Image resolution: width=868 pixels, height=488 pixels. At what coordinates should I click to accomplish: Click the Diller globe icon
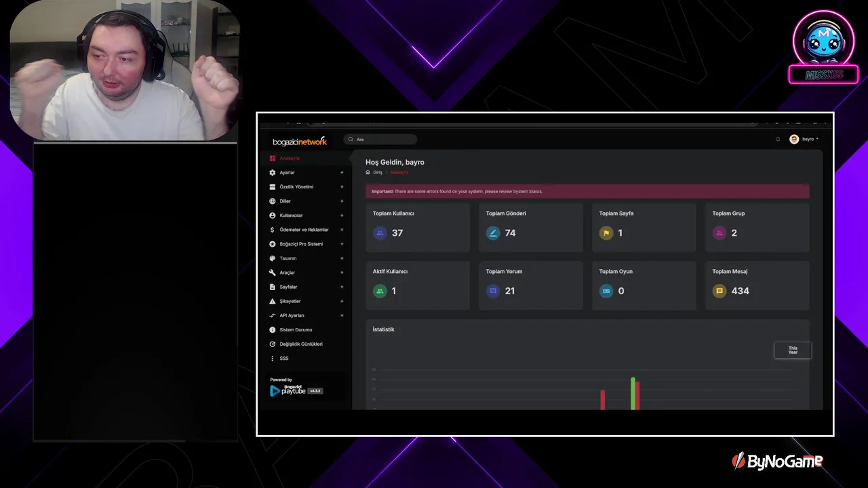point(273,201)
